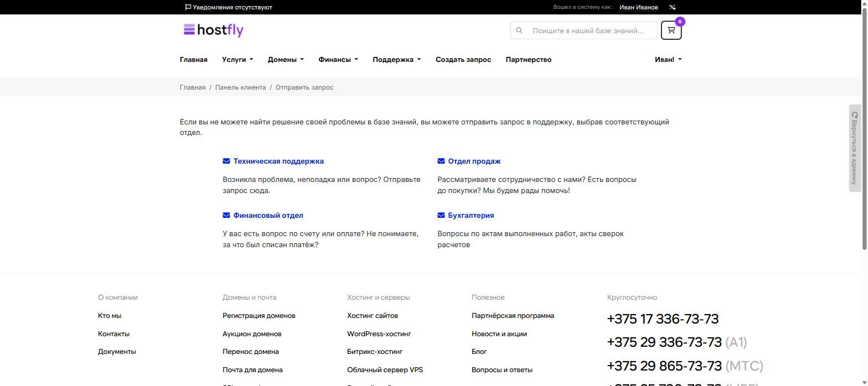Open Хостинг сайтов footer link

click(373, 316)
